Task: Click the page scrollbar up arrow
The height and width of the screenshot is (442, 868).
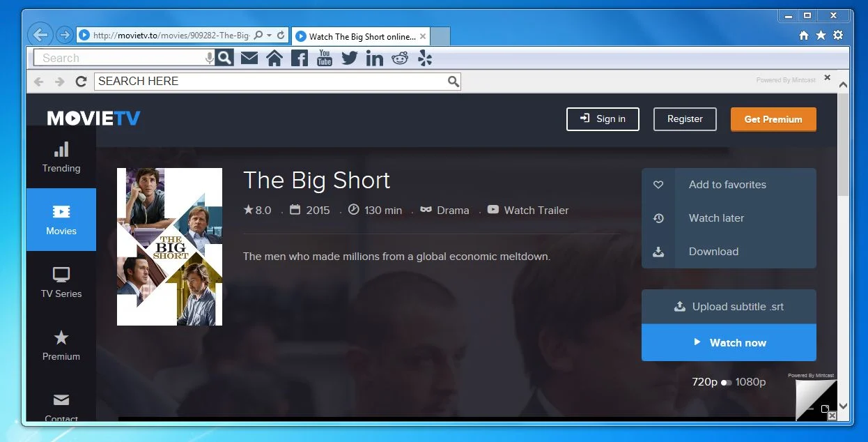Action: click(843, 85)
